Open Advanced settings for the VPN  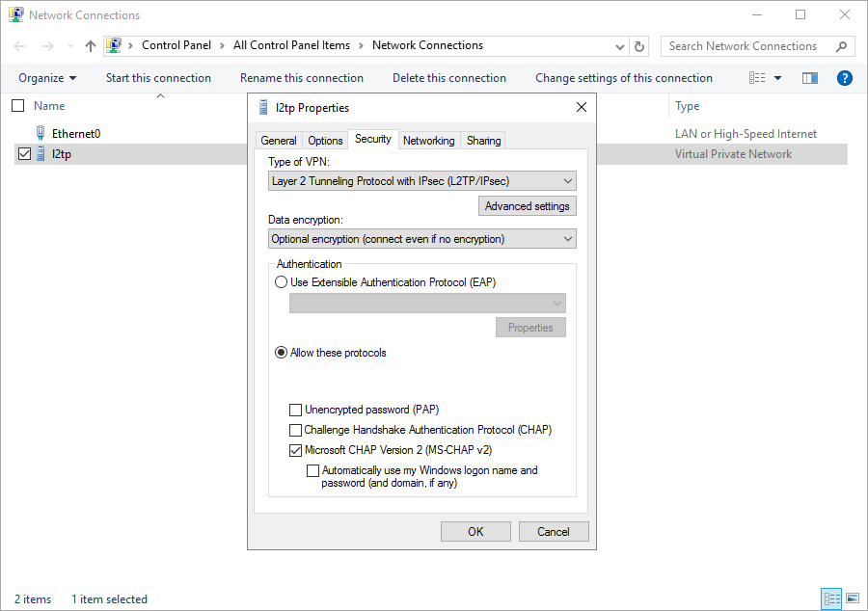[527, 205]
